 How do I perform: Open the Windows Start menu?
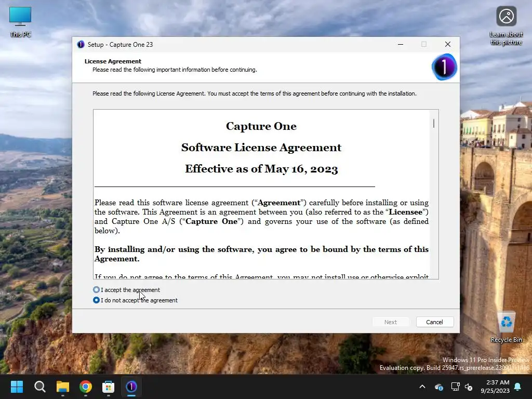[x=17, y=387]
